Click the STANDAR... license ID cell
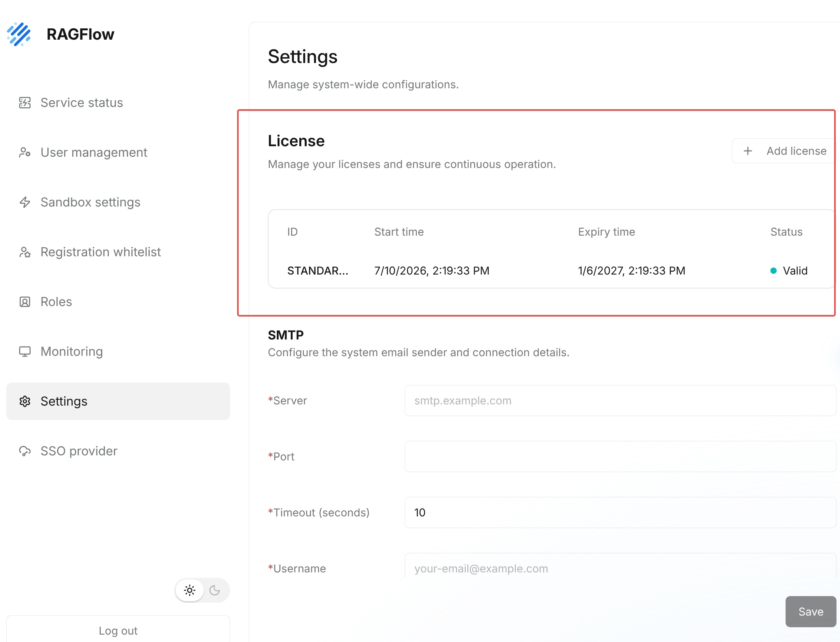 [x=318, y=271]
